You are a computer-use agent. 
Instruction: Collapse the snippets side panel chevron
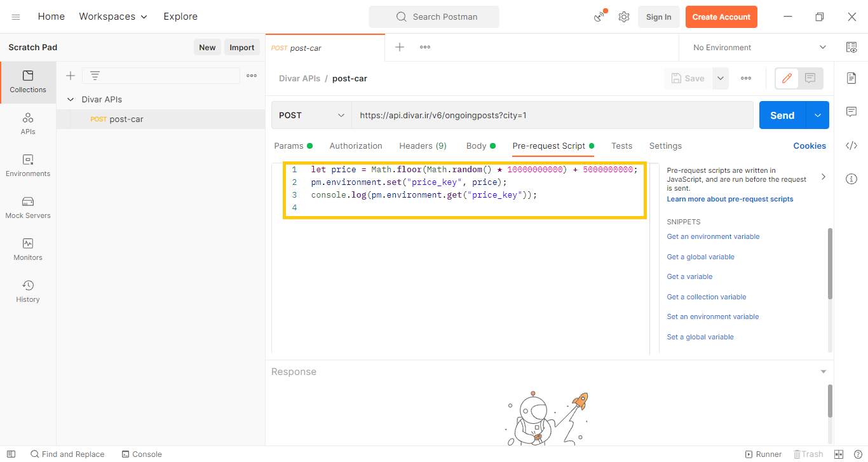point(824,177)
